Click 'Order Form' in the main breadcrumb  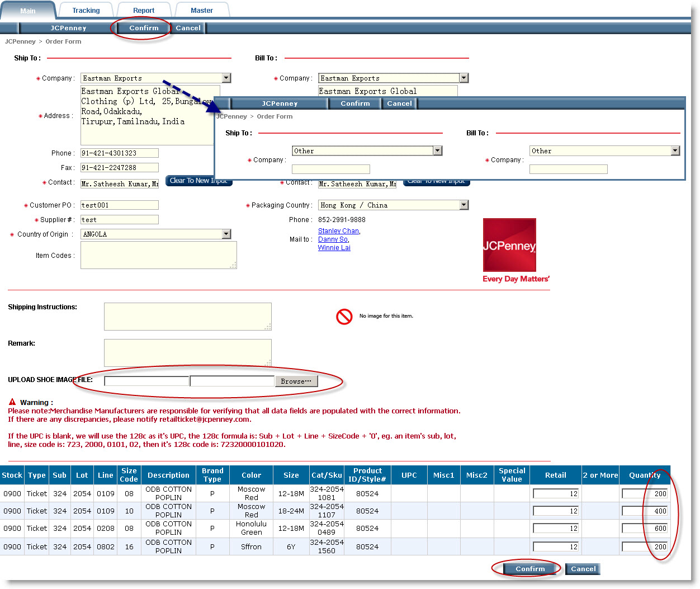63,41
